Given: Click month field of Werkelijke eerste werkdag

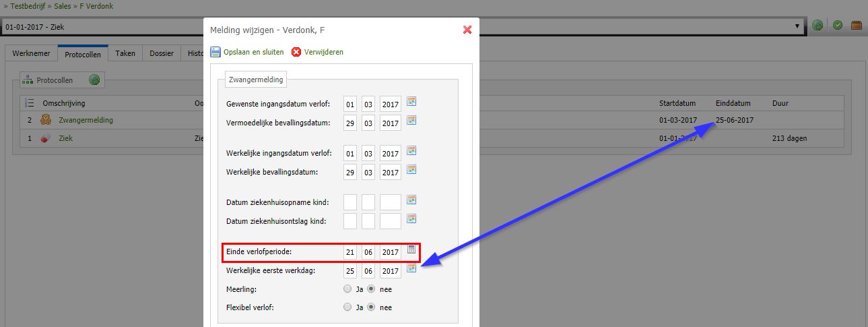Looking at the screenshot, I should [368, 270].
